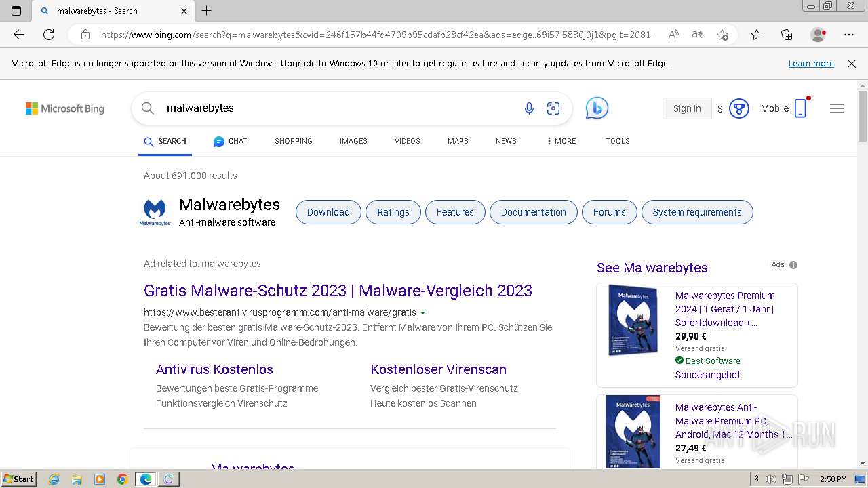
Task: Open Bing hamburger settings menu
Action: [x=837, y=108]
